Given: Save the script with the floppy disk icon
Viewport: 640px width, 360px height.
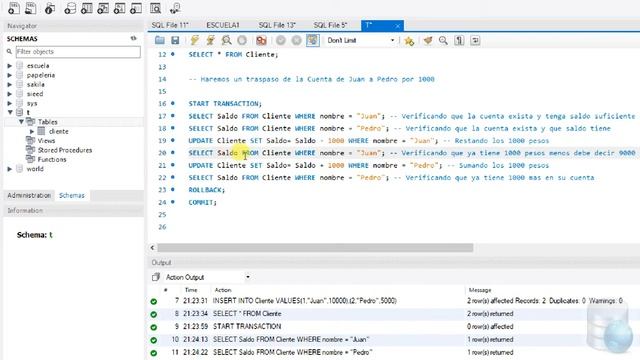Looking at the screenshot, I should point(175,40).
